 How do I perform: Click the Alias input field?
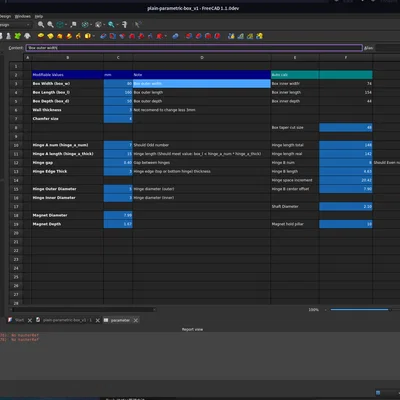point(387,48)
